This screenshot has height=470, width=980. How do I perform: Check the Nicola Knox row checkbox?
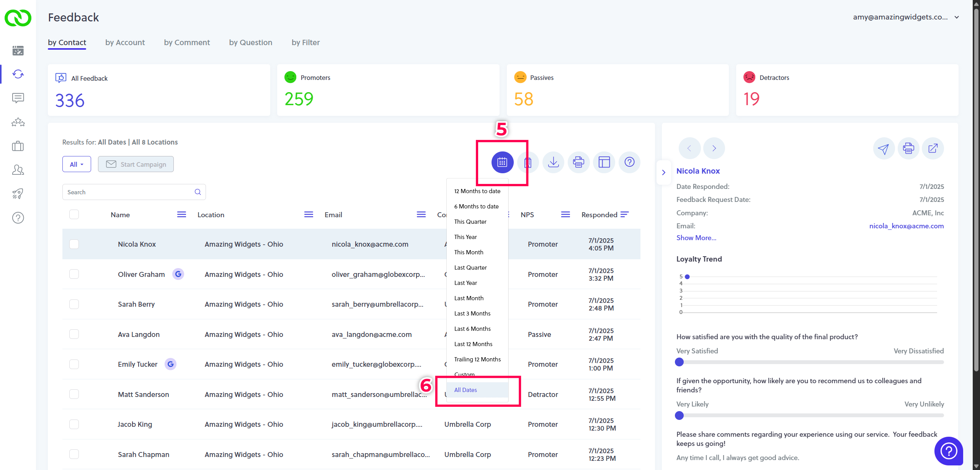coord(74,244)
